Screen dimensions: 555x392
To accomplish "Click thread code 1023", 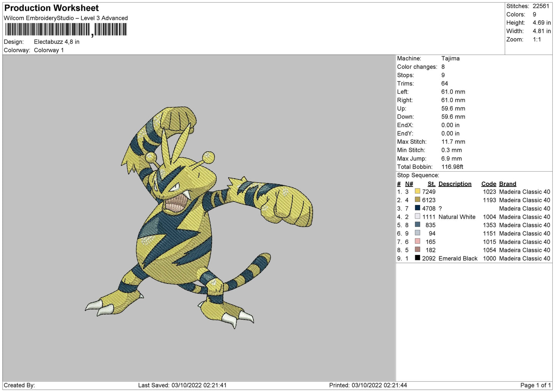I will click(x=490, y=192).
